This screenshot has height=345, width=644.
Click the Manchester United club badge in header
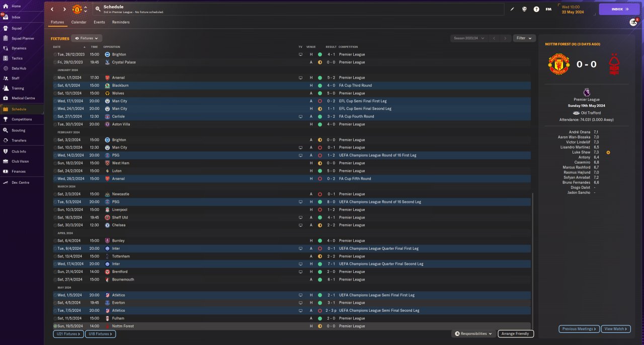pyautogui.click(x=77, y=9)
